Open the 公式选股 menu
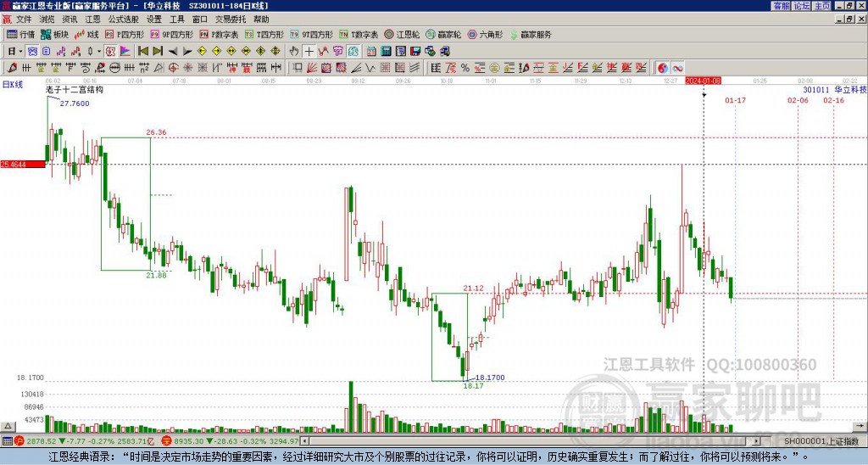 pyautogui.click(x=123, y=20)
